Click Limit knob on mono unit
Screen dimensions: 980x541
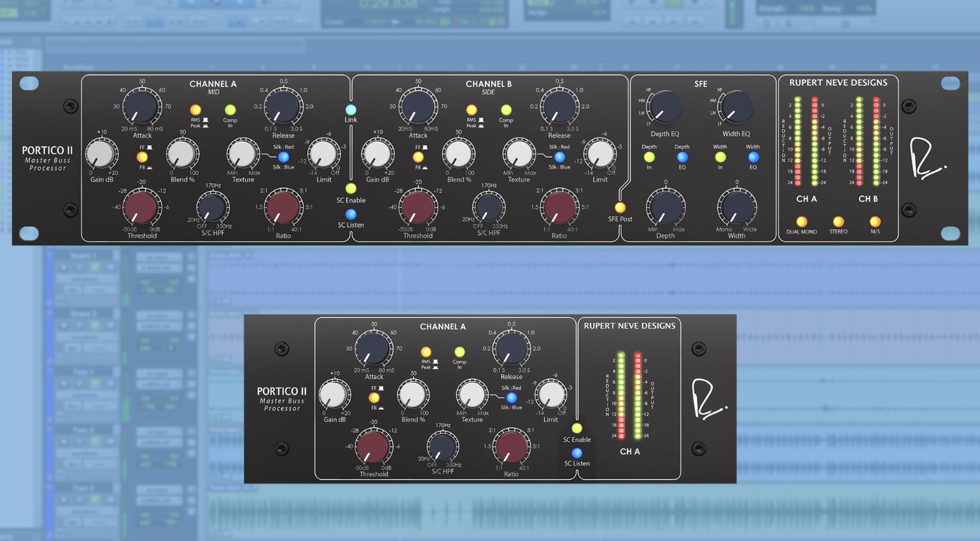(x=550, y=395)
